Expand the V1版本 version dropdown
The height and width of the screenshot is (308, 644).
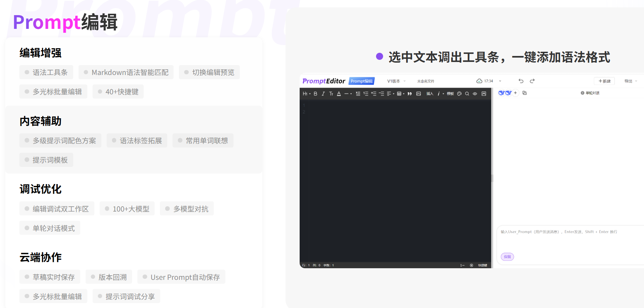click(396, 81)
